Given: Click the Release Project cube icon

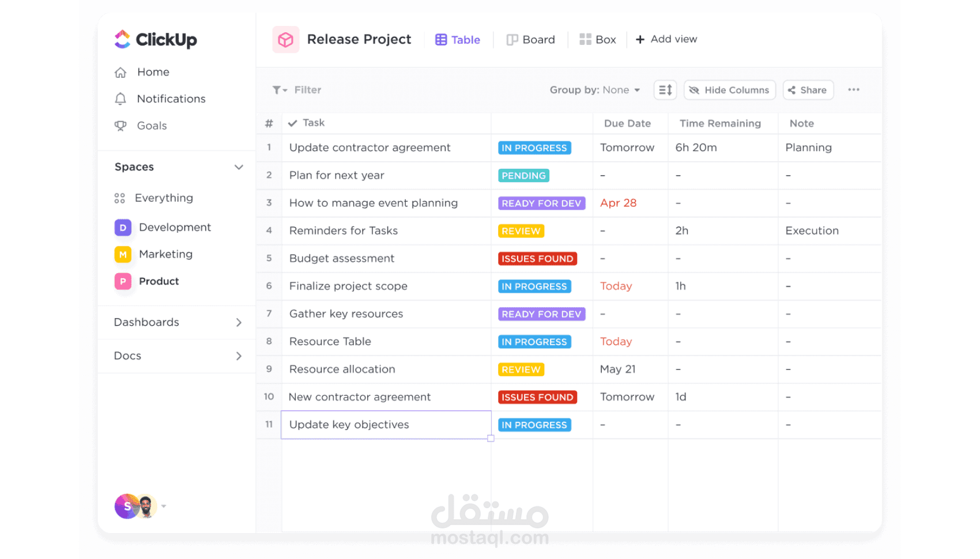Looking at the screenshot, I should (x=286, y=40).
